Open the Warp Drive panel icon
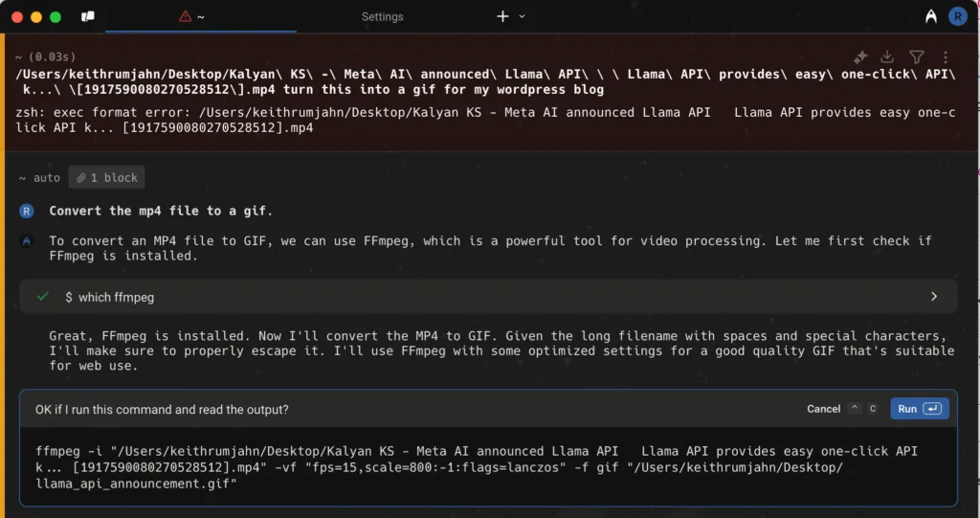Image resolution: width=980 pixels, height=518 pixels. (88, 16)
